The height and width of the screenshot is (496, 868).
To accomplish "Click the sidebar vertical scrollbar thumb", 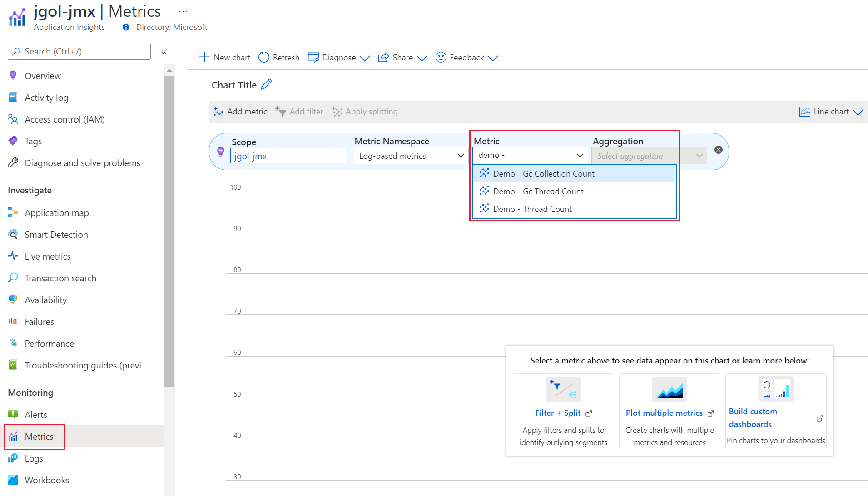I will pyautogui.click(x=169, y=231).
